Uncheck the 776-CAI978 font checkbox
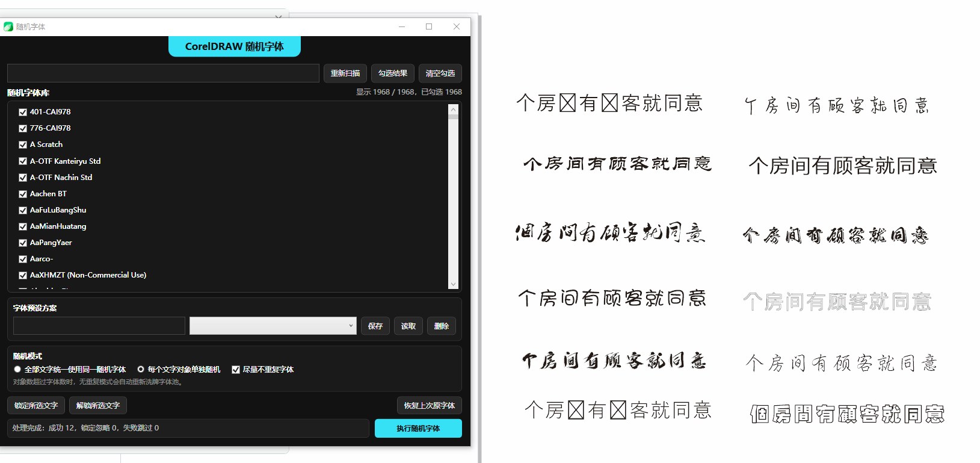Viewport: 980px width, 463px height. click(x=23, y=128)
